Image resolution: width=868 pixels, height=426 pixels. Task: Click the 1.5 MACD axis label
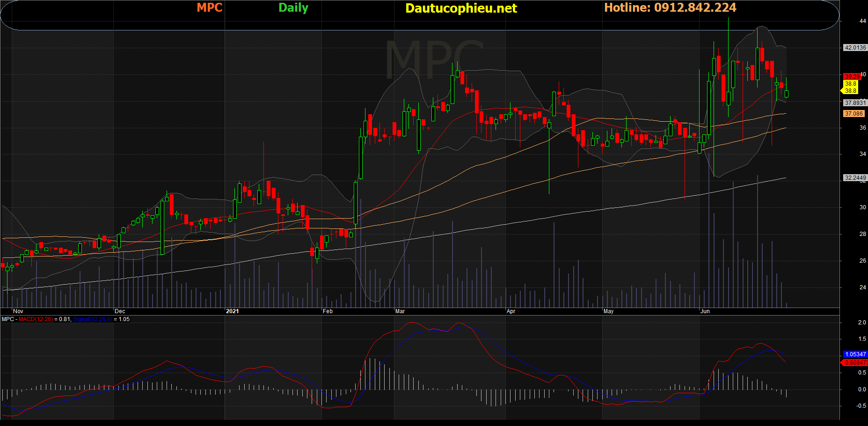click(862, 339)
